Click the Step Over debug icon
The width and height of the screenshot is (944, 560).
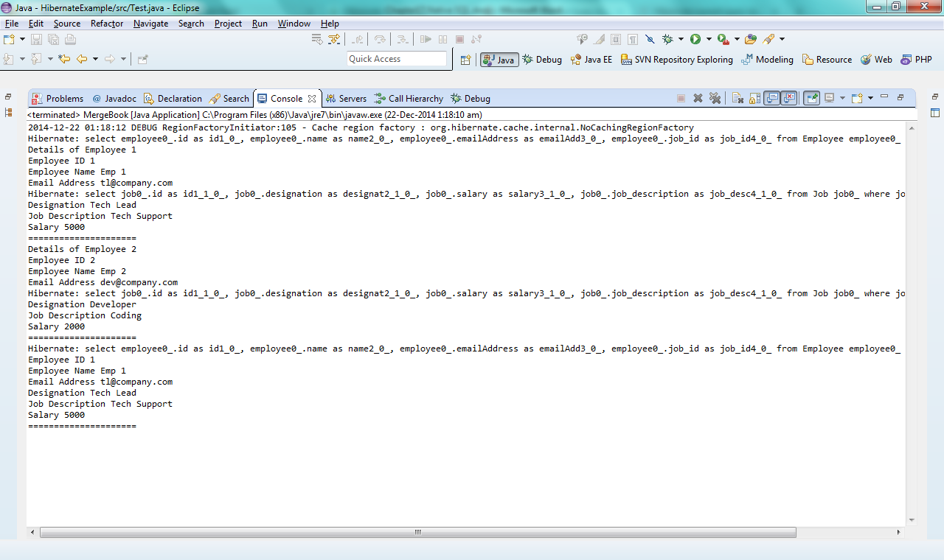(380, 39)
